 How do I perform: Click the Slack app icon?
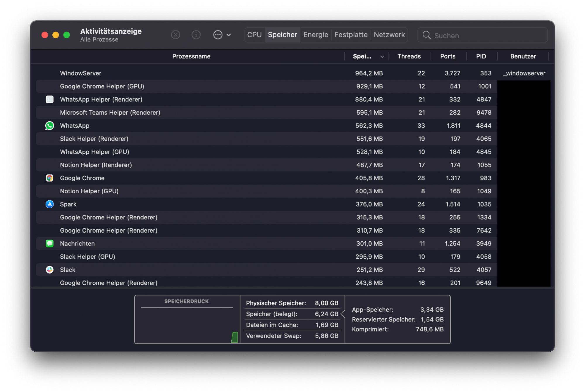click(x=50, y=270)
